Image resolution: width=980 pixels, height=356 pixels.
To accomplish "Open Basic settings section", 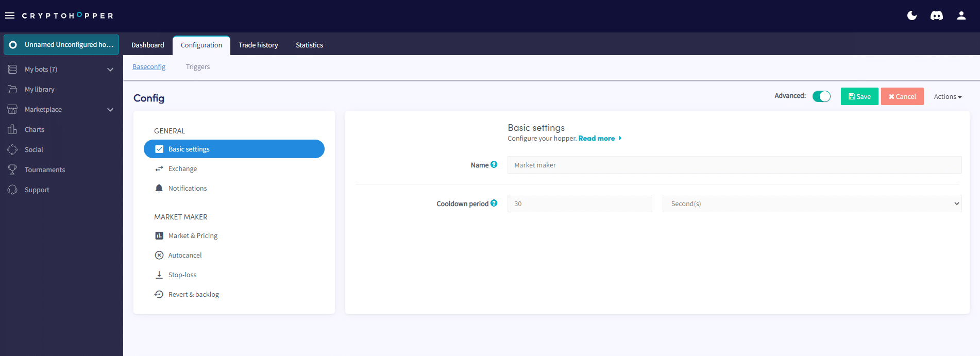I will pyautogui.click(x=234, y=149).
